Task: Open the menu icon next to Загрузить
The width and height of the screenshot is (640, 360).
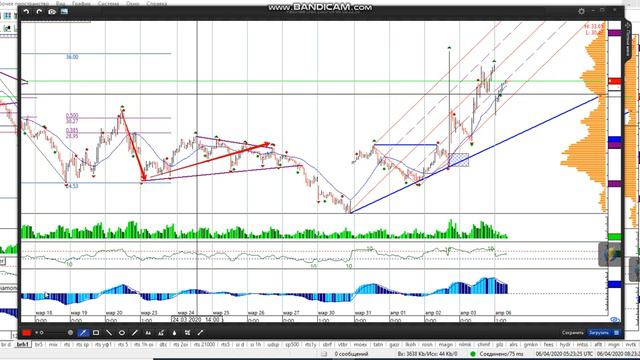Action: (x=616, y=333)
